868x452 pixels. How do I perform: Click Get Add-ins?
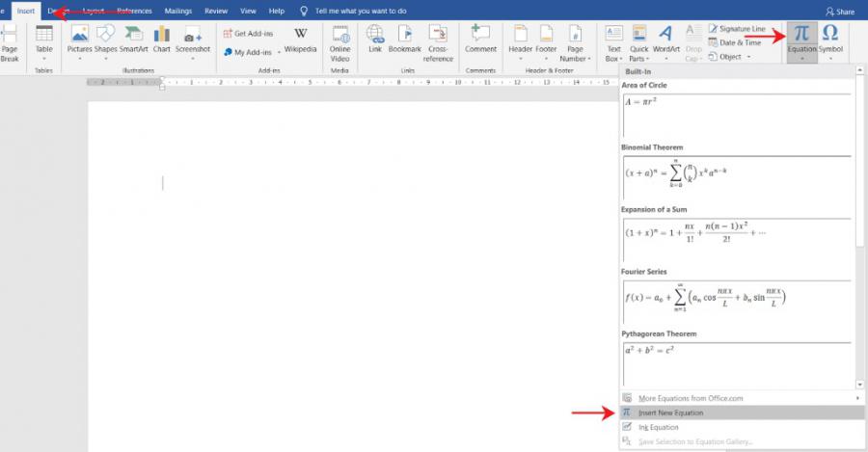248,34
